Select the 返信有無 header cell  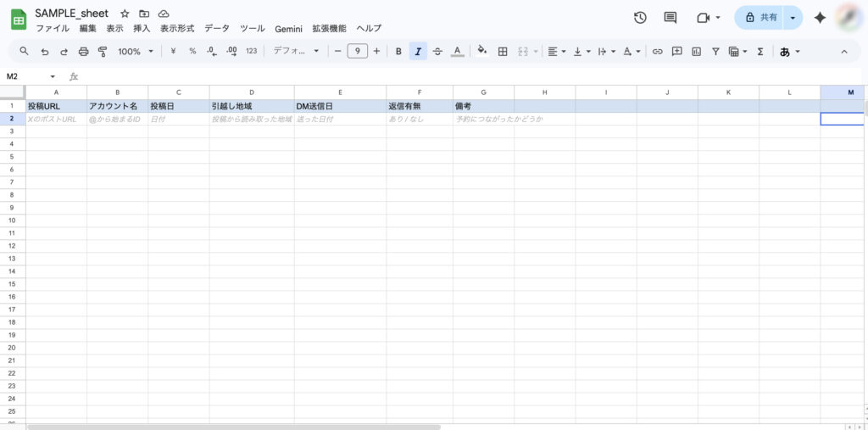coord(420,106)
